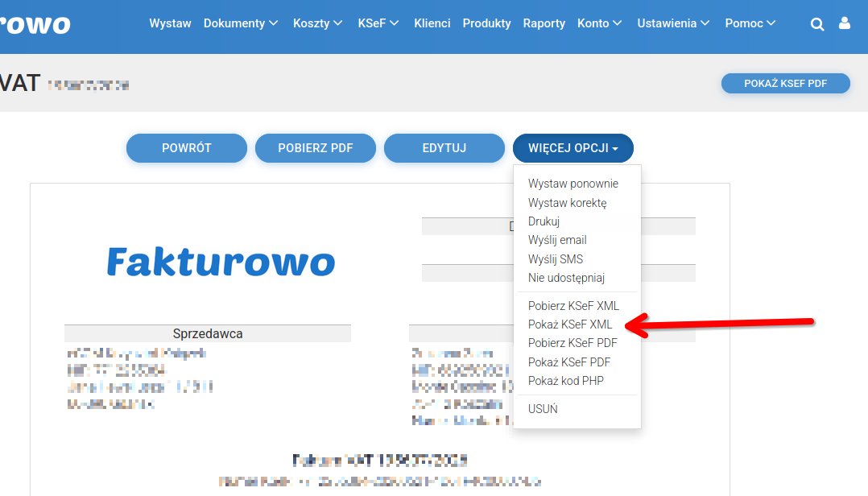Viewport: 868px width, 496px height.
Task: Open the Produkty page
Action: [x=486, y=23]
